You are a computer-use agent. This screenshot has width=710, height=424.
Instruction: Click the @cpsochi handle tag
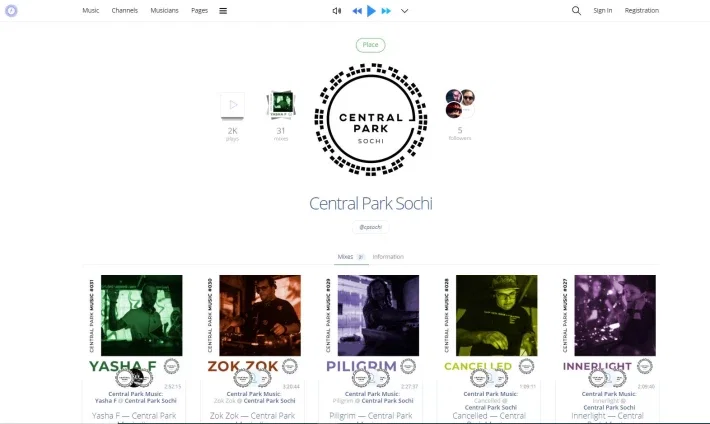370,227
